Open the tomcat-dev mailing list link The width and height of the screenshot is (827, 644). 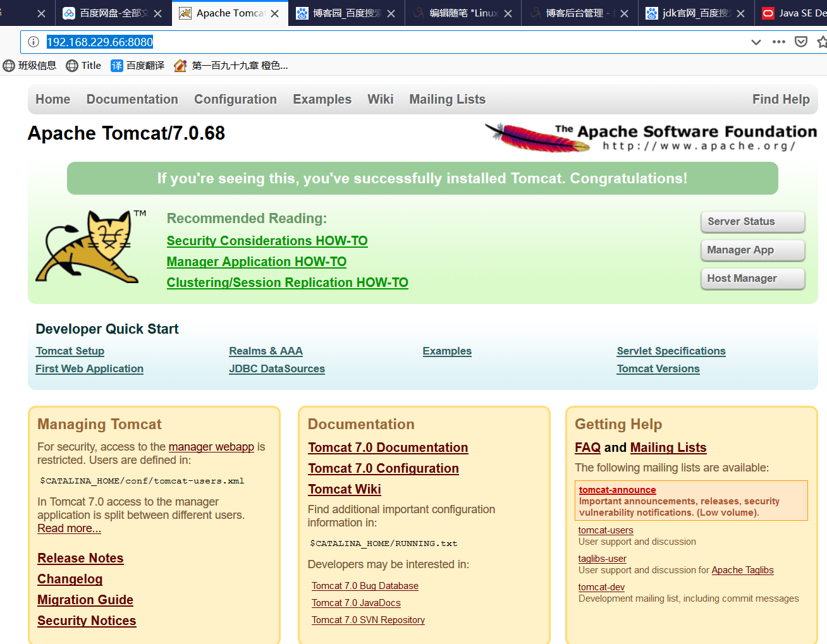[x=601, y=587]
